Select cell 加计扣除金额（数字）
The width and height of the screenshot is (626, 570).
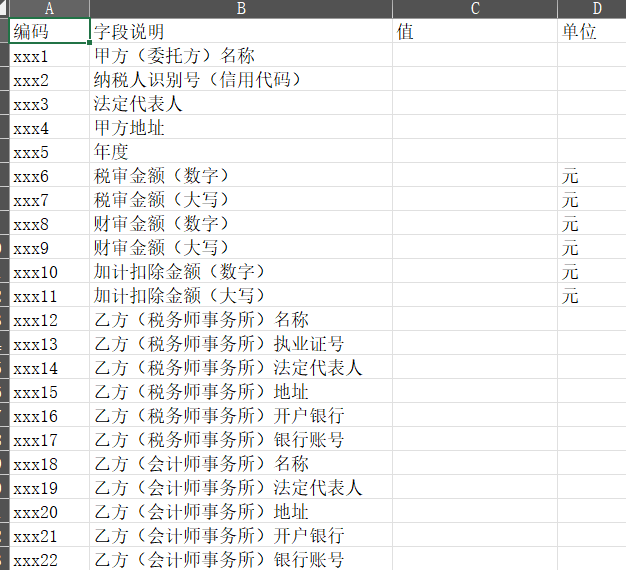click(x=241, y=271)
